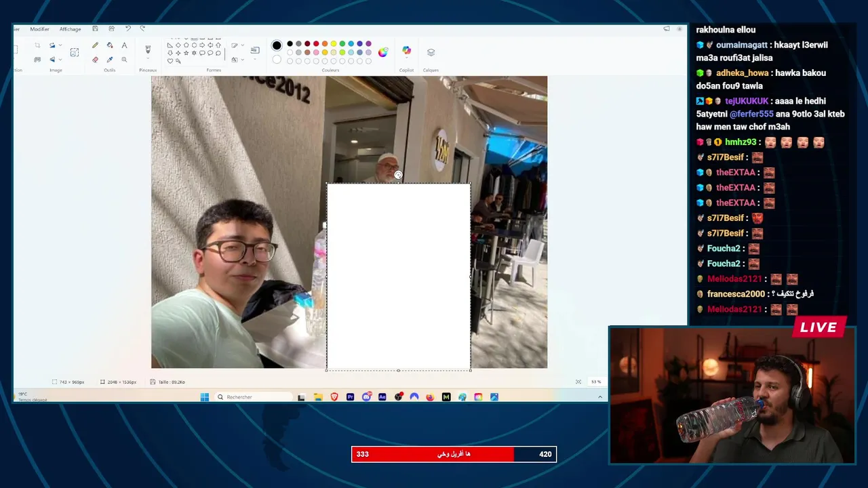868x488 pixels.
Task: Open Discord from taskbar
Action: [366, 397]
